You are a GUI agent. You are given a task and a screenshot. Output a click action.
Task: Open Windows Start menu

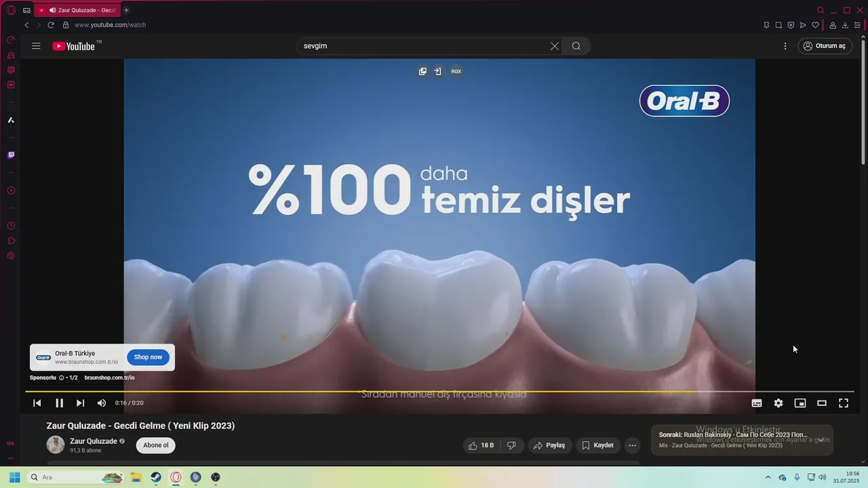pos(14,477)
